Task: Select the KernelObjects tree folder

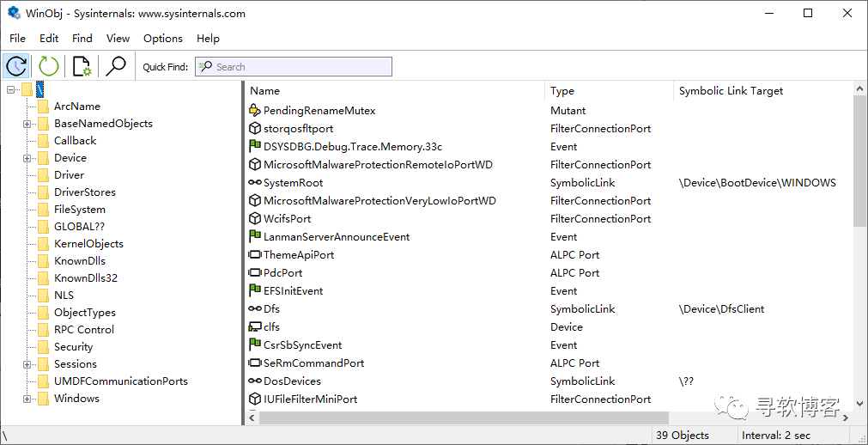Action: 88,244
